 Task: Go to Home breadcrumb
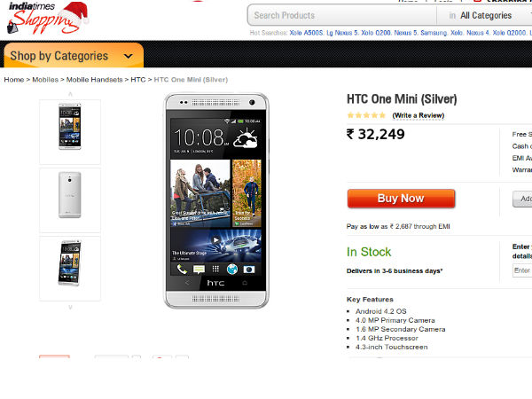(13, 80)
